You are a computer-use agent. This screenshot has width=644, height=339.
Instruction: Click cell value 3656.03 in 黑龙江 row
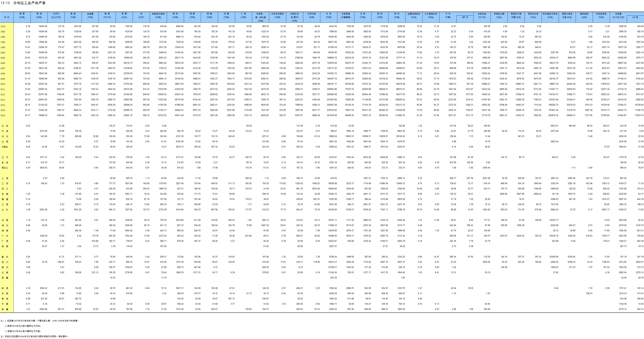[43, 168]
